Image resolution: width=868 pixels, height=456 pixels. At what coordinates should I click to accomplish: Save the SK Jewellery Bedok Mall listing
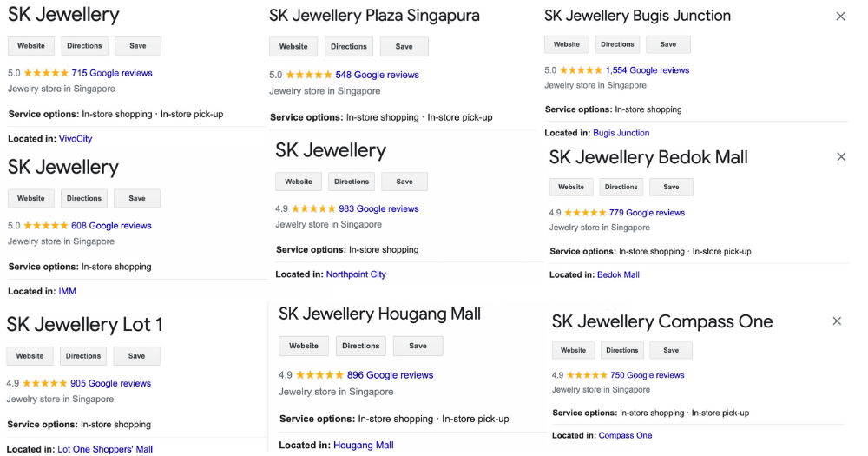671,188
